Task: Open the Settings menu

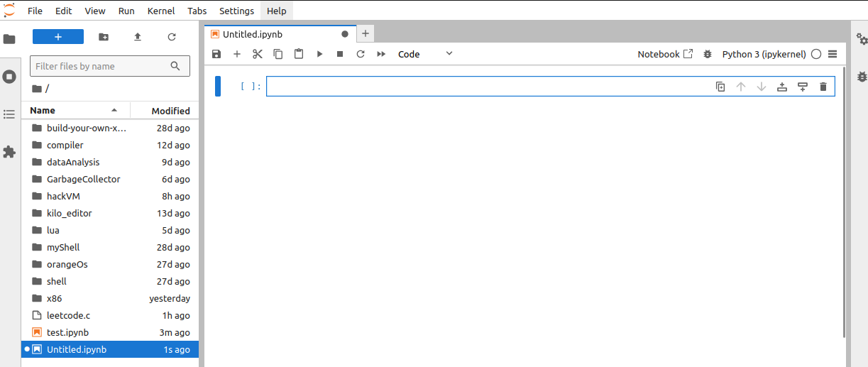Action: tap(236, 11)
